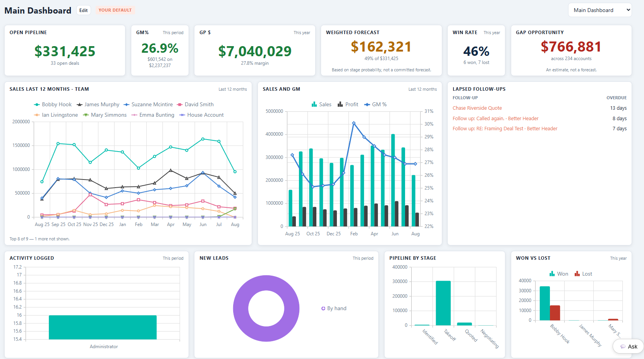Viewport: 644px width, 359px height.
Task: Click the YOUR DEFAULT badge
Action: pos(115,10)
